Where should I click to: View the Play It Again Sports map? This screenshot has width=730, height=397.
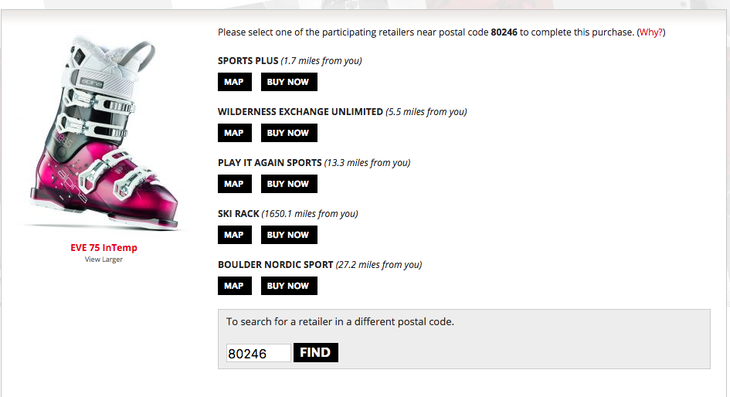[x=235, y=184]
